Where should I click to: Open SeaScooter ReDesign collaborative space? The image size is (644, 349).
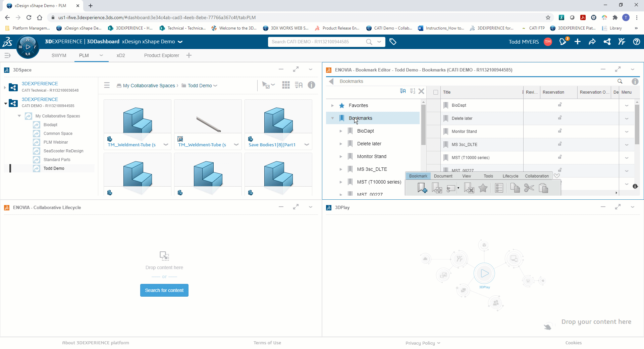(x=63, y=151)
